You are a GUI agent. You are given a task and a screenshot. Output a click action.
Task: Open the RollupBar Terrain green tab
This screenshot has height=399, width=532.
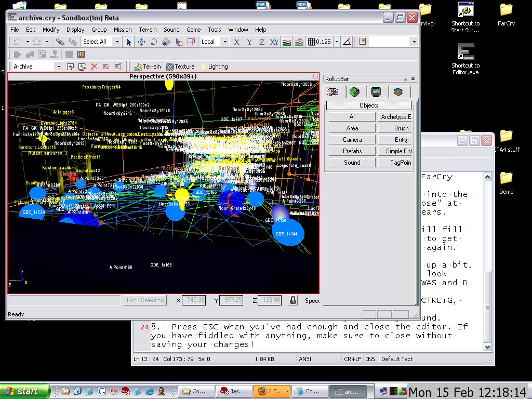click(x=354, y=92)
